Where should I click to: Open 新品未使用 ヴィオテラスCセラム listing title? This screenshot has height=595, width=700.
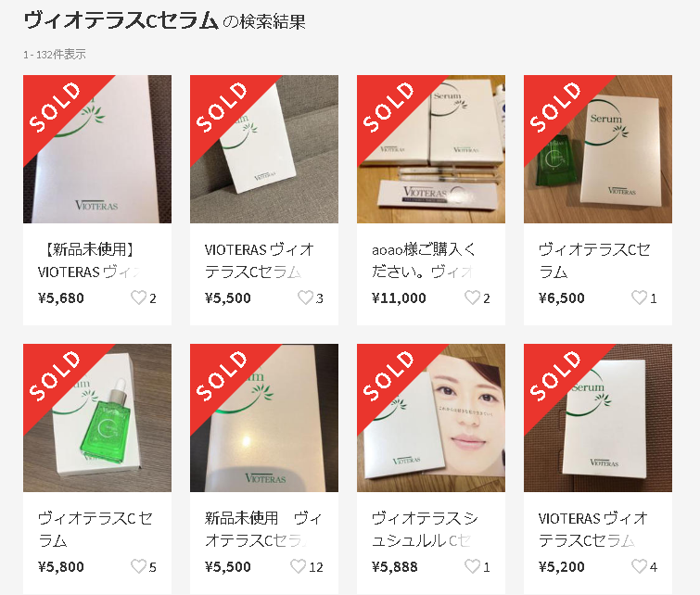(263, 529)
